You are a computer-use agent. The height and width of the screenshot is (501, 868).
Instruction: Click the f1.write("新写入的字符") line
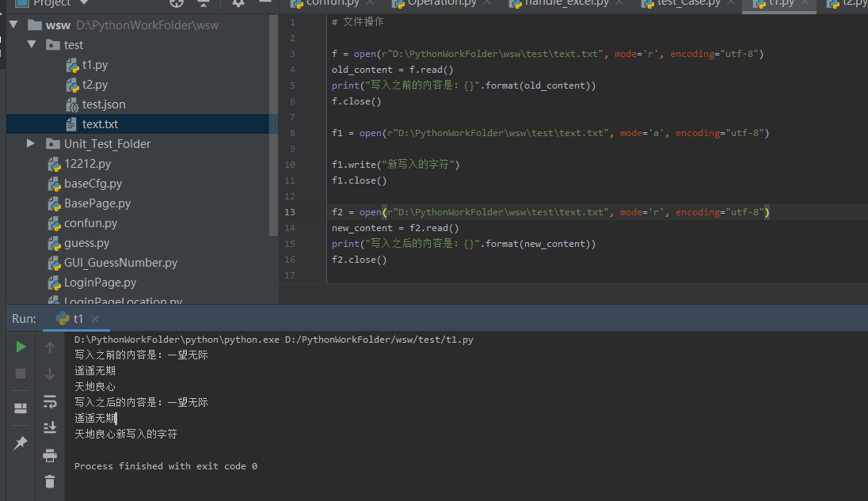[396, 165]
